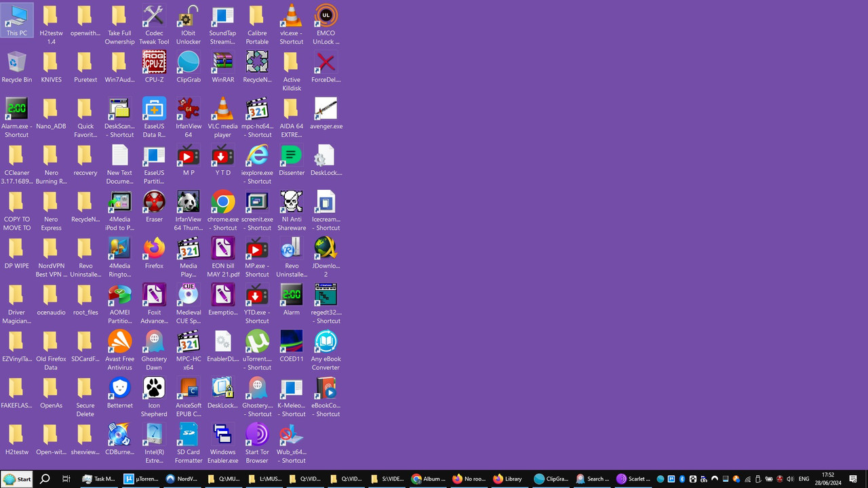
Task: Launch Foxit Advanced shortcut
Action: (x=154, y=304)
